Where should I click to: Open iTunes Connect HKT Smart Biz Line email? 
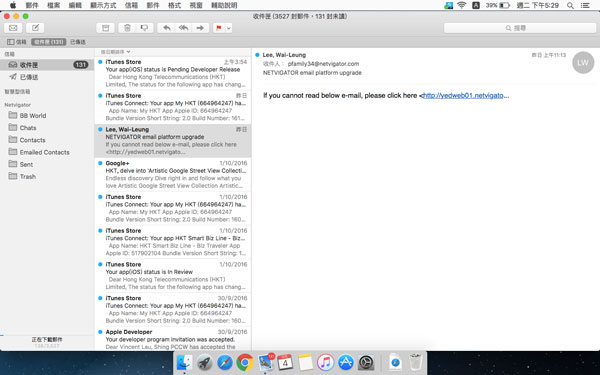tap(173, 242)
